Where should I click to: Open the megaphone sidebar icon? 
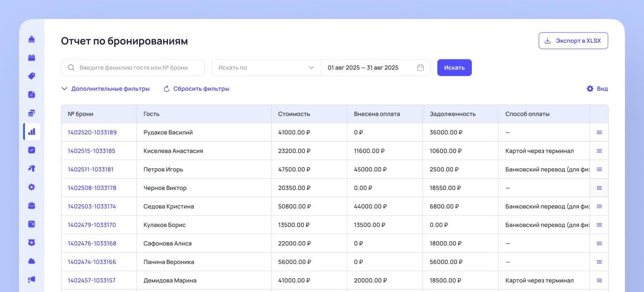tap(31, 279)
